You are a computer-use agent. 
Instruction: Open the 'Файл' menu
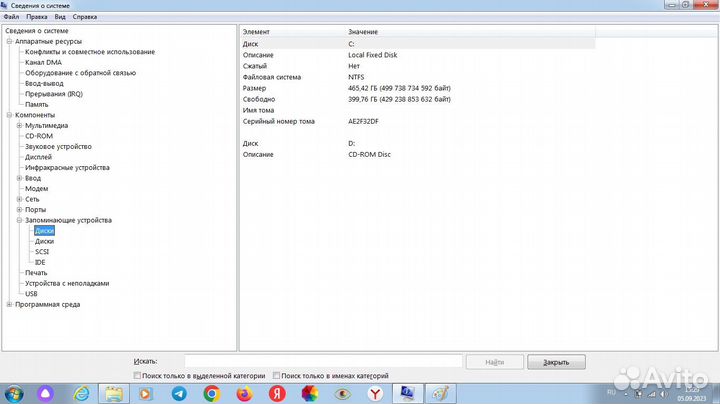(x=11, y=17)
